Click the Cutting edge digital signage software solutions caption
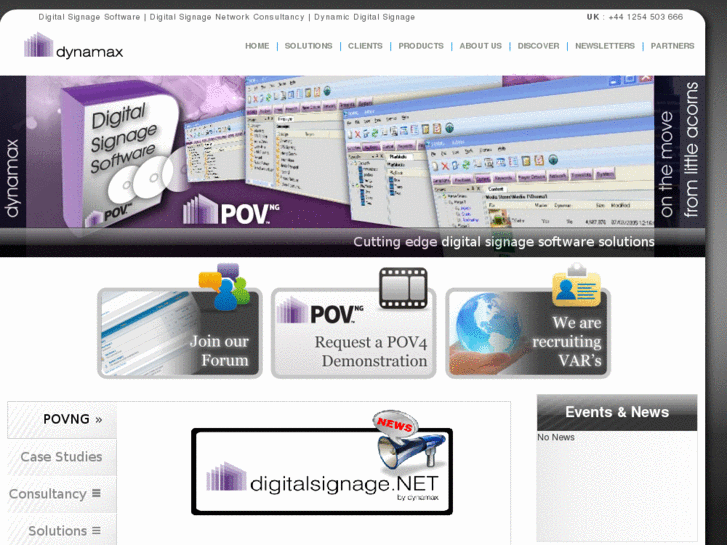This screenshot has height=545, width=727. 504,242
